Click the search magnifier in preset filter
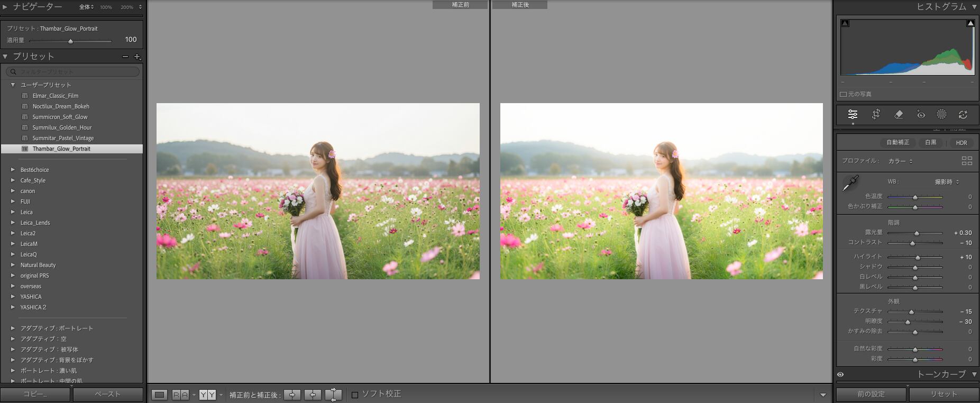980x403 pixels. (x=13, y=71)
